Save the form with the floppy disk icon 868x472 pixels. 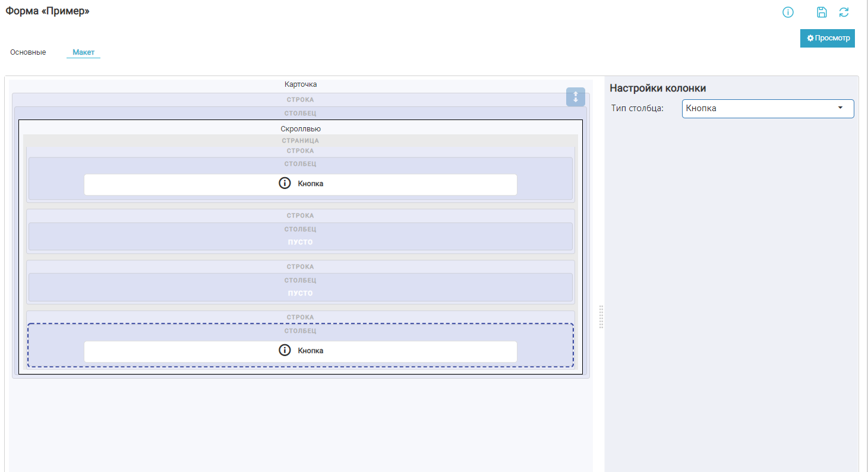[x=822, y=12]
